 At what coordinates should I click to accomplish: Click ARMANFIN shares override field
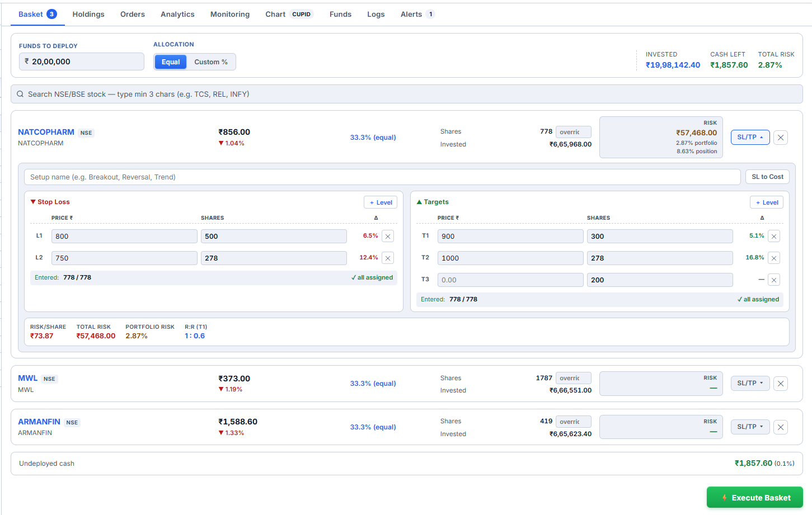(x=574, y=422)
